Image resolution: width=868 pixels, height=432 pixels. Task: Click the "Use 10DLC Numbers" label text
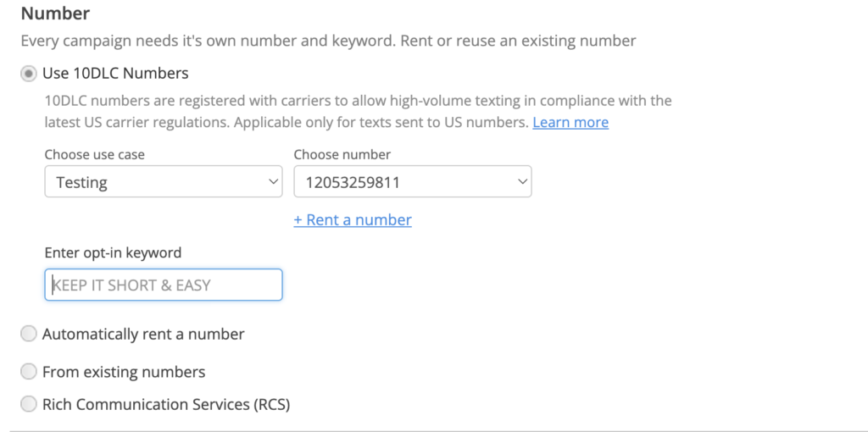pyautogui.click(x=115, y=74)
